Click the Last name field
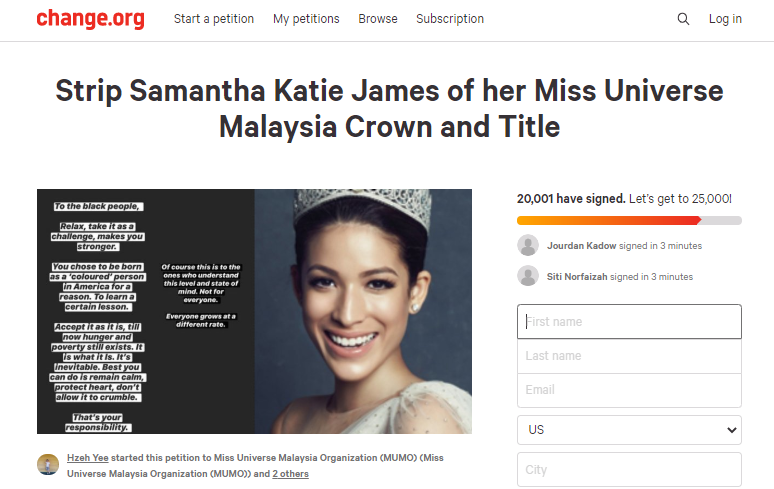 629,356
